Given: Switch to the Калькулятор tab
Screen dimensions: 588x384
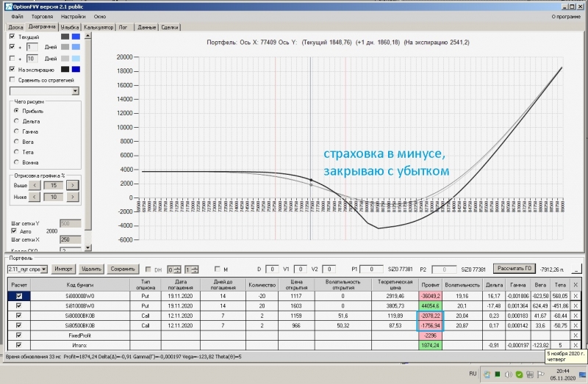Looking at the screenshot, I should click(98, 27).
